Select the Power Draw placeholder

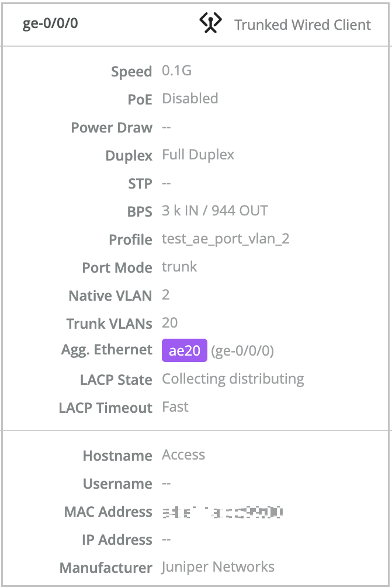tap(166, 127)
